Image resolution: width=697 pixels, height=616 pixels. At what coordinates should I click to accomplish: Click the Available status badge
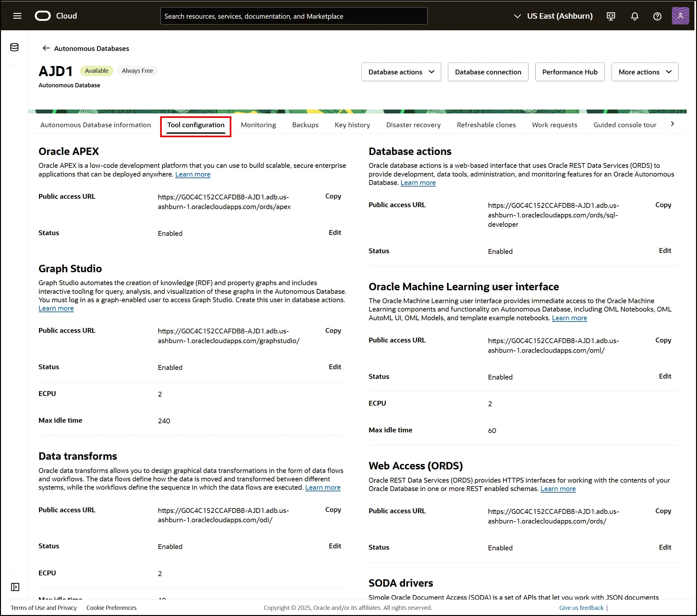tap(96, 71)
